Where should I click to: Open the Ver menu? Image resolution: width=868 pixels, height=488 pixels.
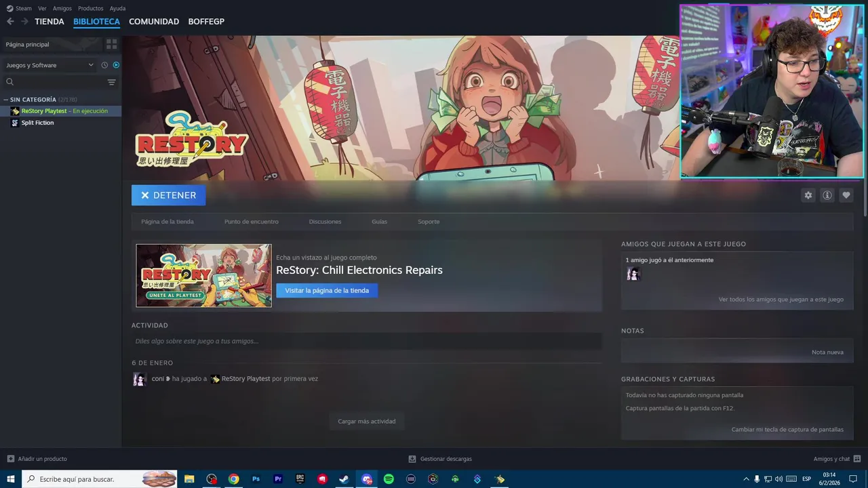click(42, 8)
